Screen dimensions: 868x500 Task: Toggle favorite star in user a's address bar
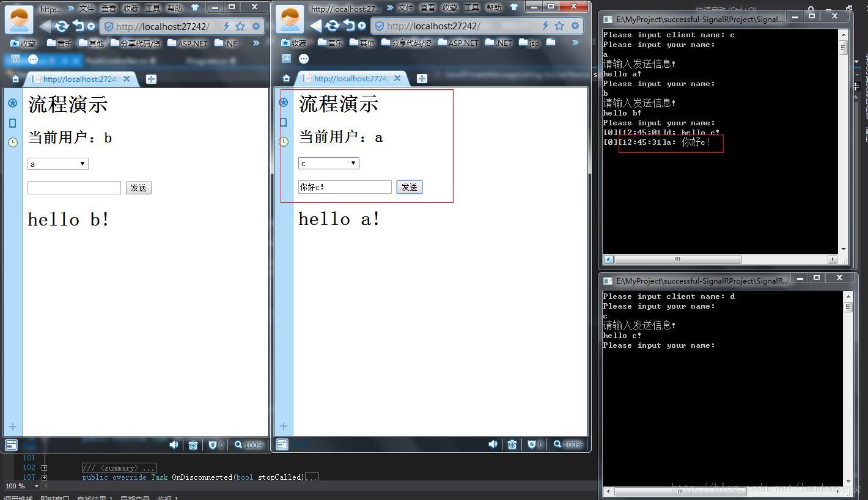point(559,26)
